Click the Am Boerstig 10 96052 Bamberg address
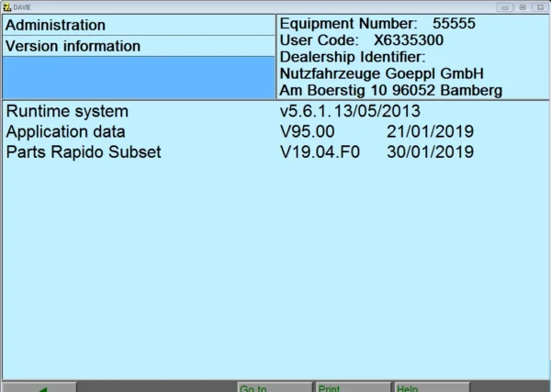The width and height of the screenshot is (551, 392). click(x=391, y=90)
